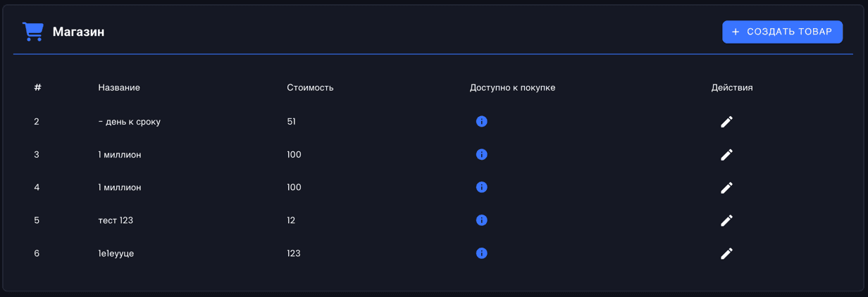This screenshot has width=868, height=297.
Task: Click the "− день к сроку" product name
Action: pos(129,122)
